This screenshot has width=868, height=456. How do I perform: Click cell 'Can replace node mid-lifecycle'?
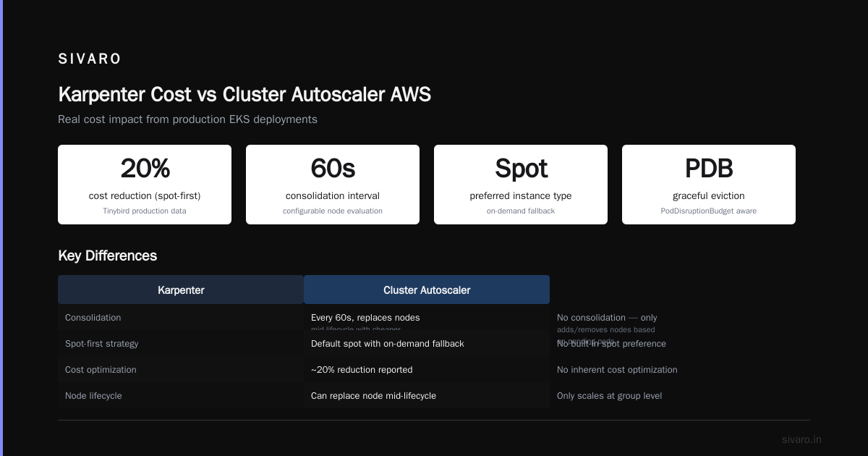coord(373,396)
